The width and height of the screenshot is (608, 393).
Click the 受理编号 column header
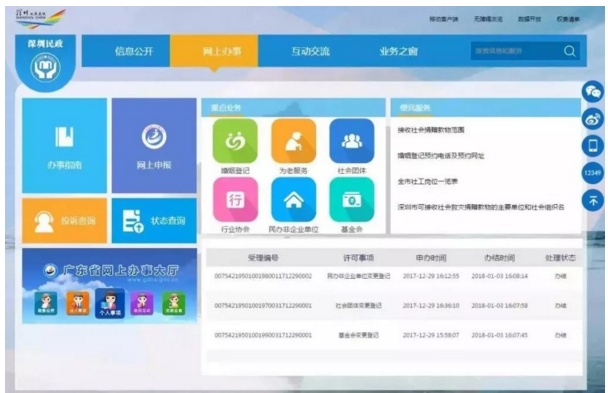(263, 258)
